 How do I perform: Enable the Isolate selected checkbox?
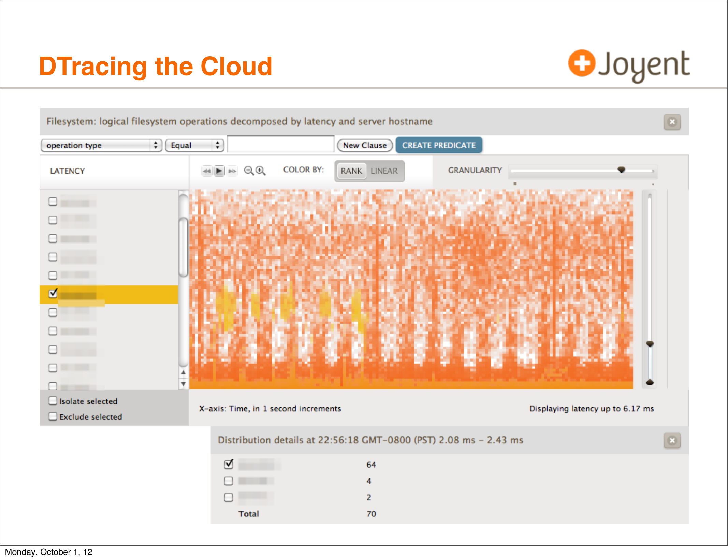point(53,400)
